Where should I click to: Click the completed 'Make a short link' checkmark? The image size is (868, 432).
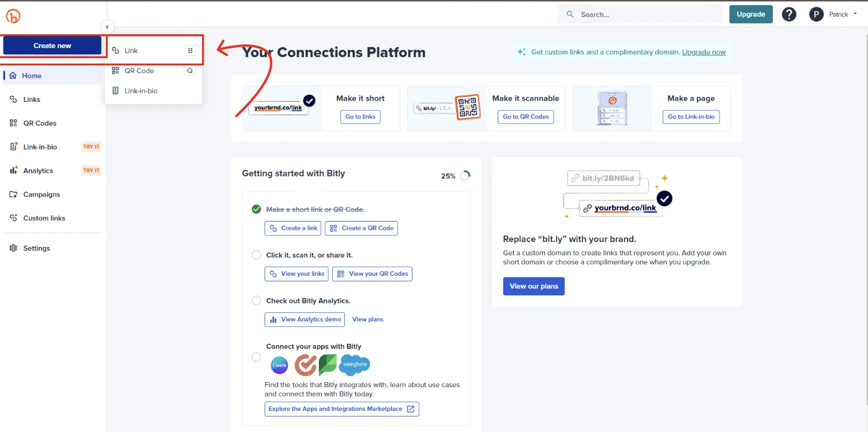(256, 209)
